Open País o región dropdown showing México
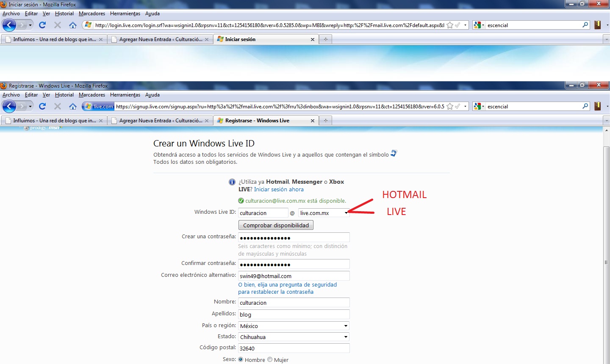The image size is (610, 364). [x=294, y=326]
